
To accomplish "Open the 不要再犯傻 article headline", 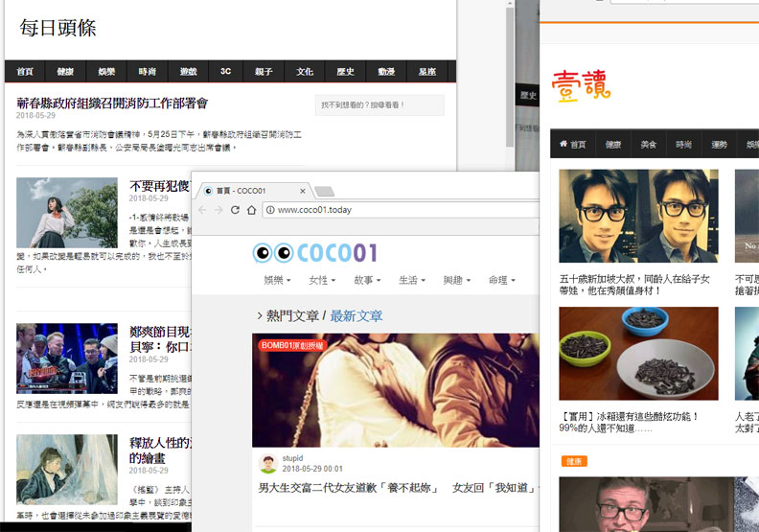I will click(160, 186).
